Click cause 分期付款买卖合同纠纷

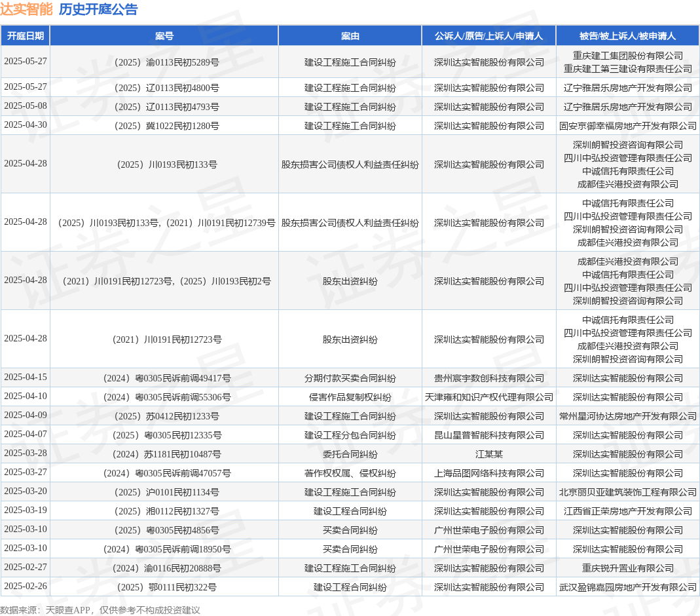click(350, 378)
